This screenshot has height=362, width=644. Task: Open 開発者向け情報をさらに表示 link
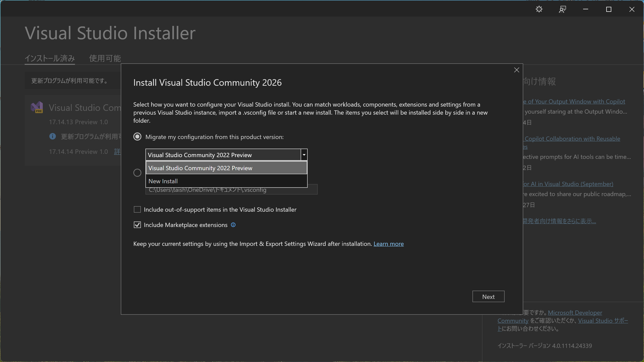point(559,221)
